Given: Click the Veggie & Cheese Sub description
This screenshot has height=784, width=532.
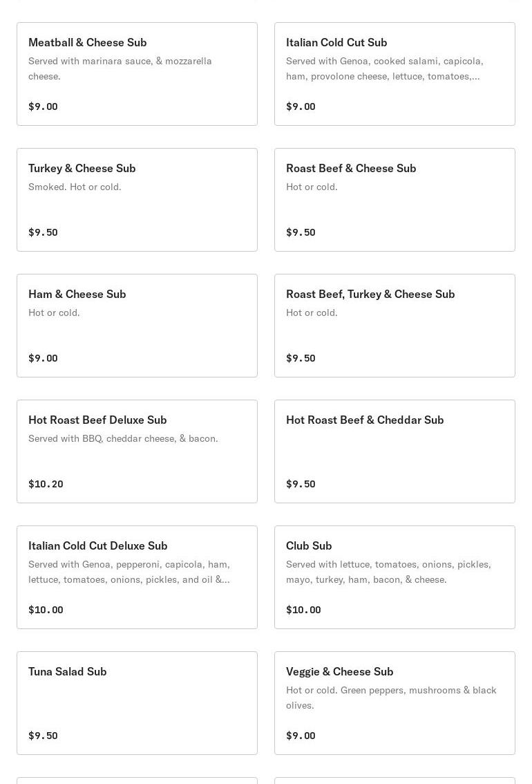Looking at the screenshot, I should pyautogui.click(x=391, y=698).
